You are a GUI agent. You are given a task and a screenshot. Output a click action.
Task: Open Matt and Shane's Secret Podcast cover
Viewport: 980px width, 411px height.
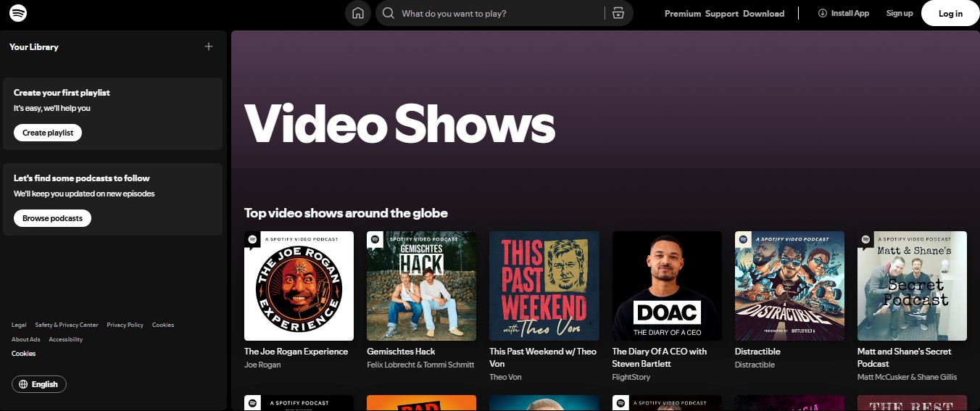click(x=912, y=286)
